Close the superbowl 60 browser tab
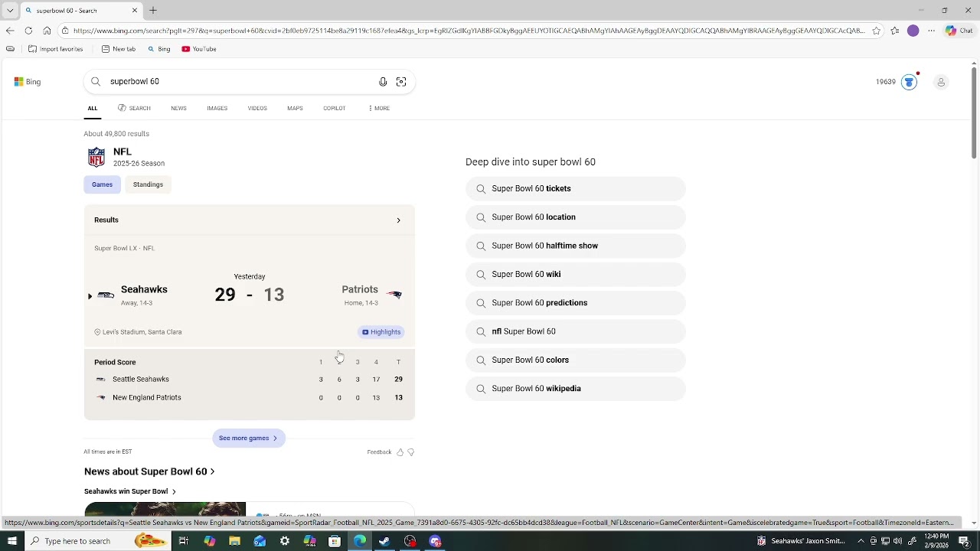Screen dimensions: 980x551 pos(135,11)
